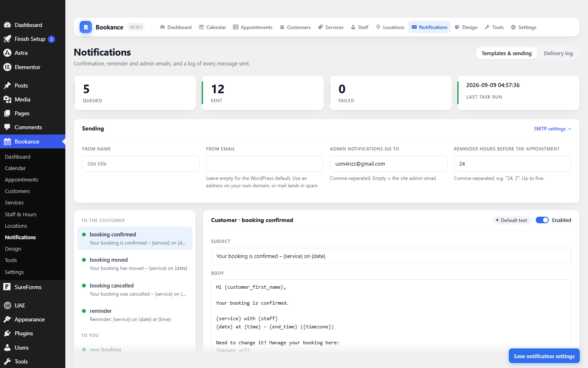Click the Finish Setup notification badge 3
Image resolution: width=588 pixels, height=368 pixels.
click(51, 39)
